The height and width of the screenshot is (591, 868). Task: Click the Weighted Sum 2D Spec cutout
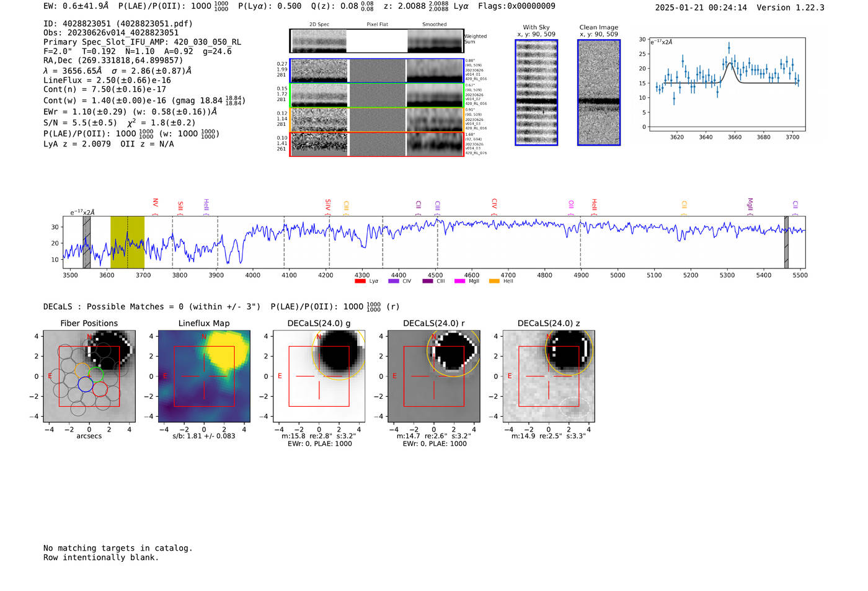[x=319, y=41]
